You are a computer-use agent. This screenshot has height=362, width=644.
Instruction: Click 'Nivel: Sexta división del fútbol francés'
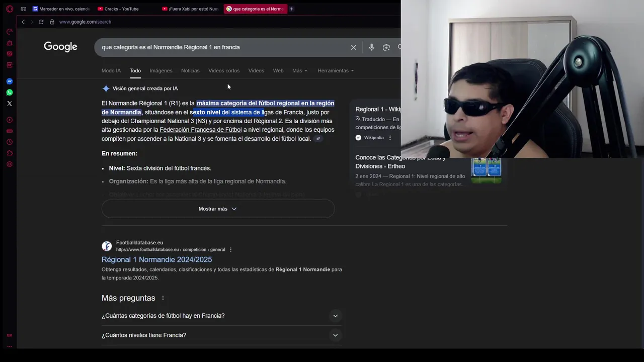click(x=160, y=168)
